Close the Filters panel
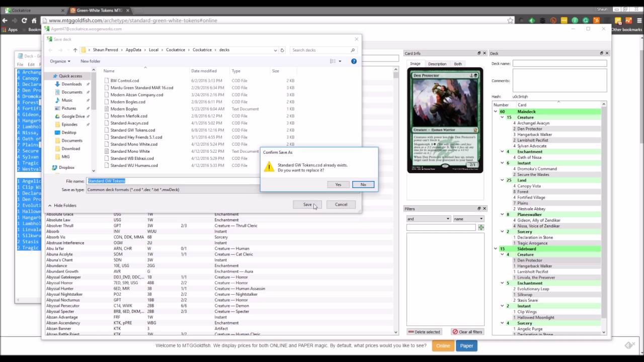The height and width of the screenshot is (362, 644). [x=485, y=208]
